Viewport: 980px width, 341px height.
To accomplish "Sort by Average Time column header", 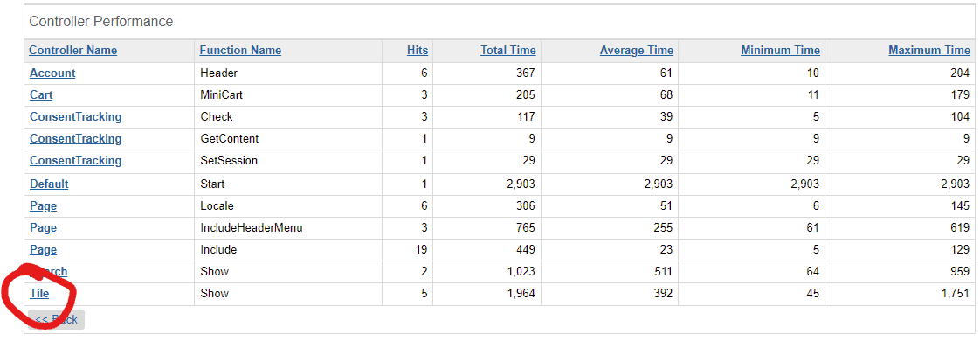I will [637, 51].
